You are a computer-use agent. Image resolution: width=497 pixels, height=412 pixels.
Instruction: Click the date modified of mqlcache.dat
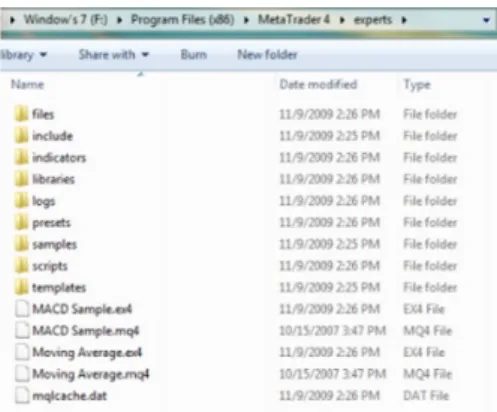[329, 396]
